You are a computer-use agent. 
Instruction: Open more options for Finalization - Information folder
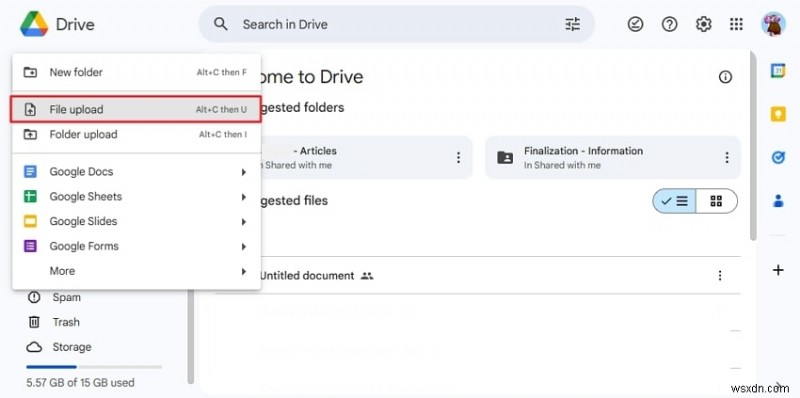pos(727,158)
